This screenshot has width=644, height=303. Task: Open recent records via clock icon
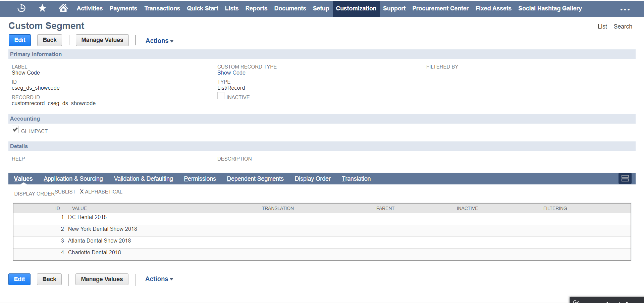coord(21,8)
